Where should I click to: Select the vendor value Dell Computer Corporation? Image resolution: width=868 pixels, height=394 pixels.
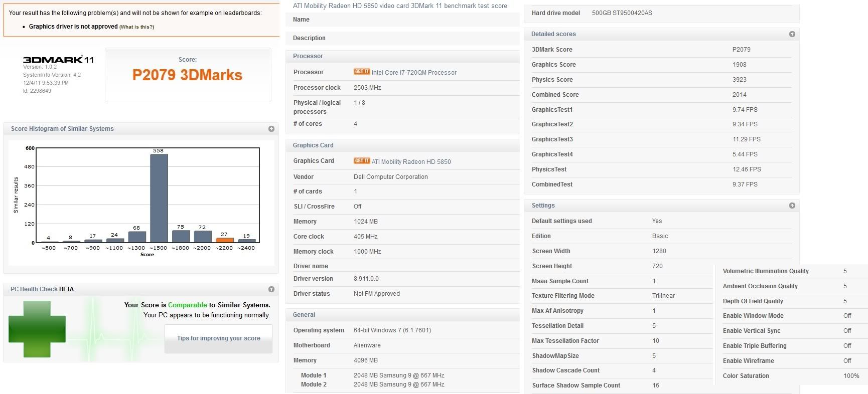click(391, 177)
